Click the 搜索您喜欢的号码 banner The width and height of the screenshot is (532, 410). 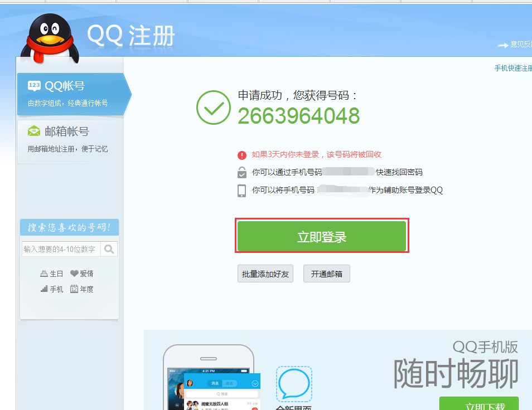point(69,227)
